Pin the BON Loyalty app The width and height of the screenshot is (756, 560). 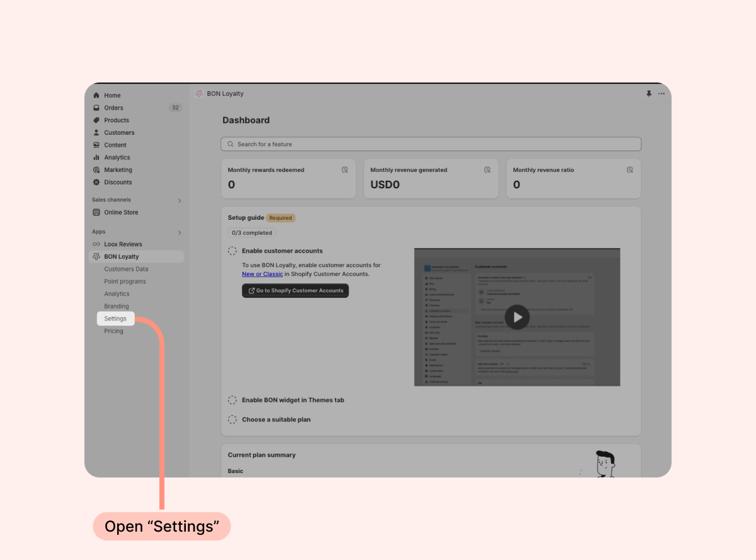(x=649, y=93)
